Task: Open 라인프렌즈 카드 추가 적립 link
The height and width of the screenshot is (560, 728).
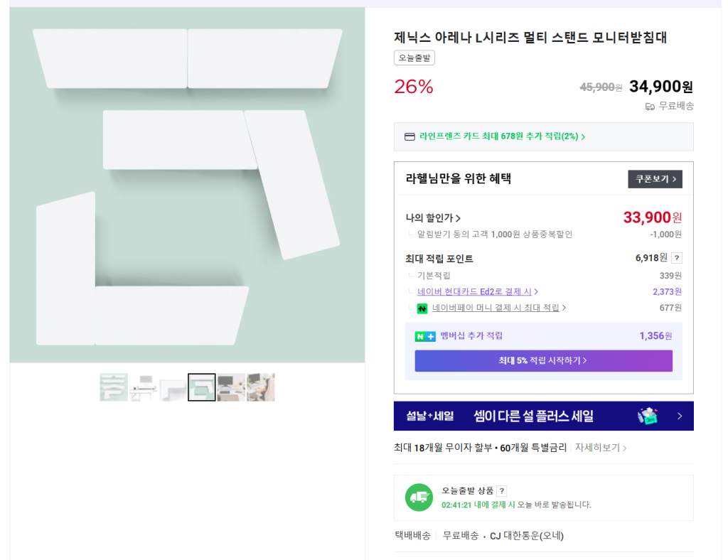Action: click(x=502, y=137)
